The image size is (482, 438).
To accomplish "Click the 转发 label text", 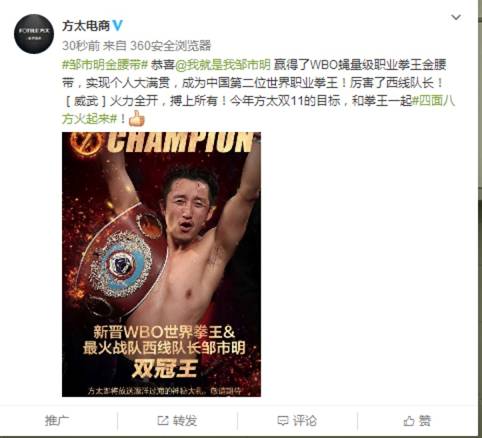I will coord(185,421).
